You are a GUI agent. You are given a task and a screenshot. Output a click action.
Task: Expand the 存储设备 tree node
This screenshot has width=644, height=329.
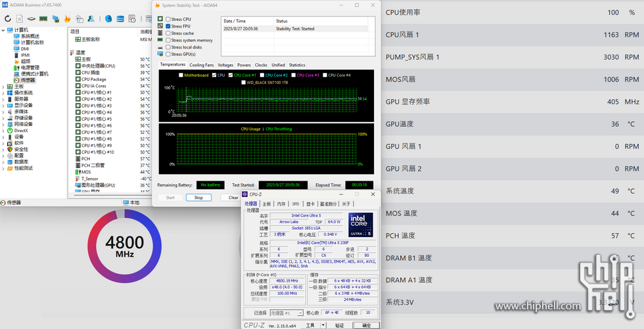point(4,118)
